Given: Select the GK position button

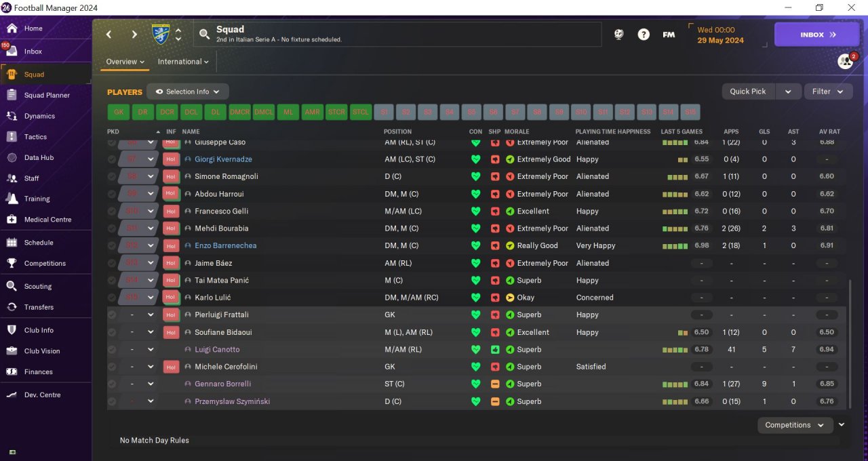Looking at the screenshot, I should (119, 113).
